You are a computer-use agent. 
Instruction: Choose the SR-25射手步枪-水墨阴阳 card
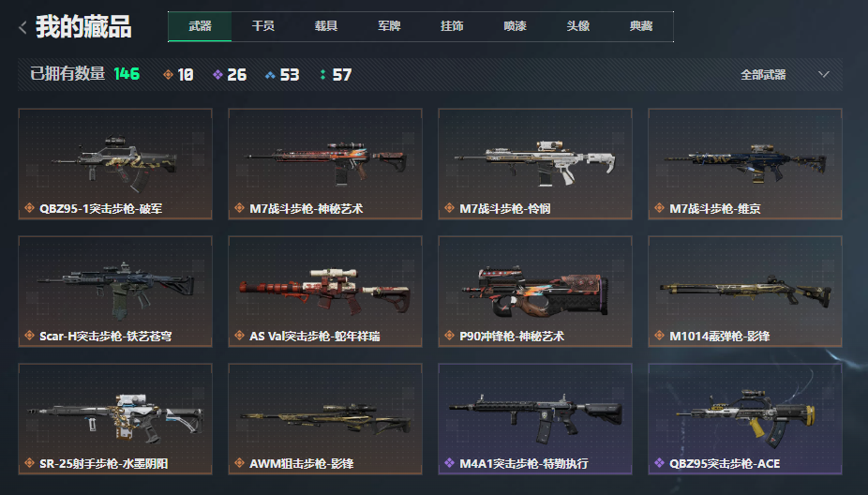pyautogui.click(x=115, y=418)
